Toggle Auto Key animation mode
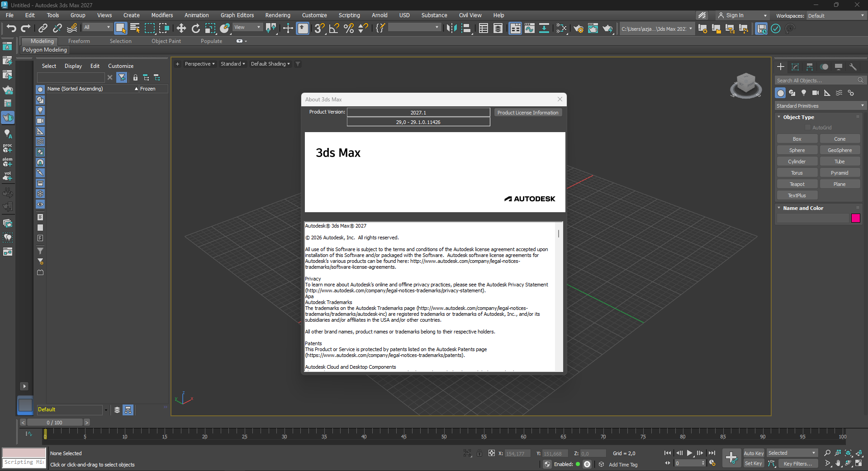 pyautogui.click(x=754, y=453)
